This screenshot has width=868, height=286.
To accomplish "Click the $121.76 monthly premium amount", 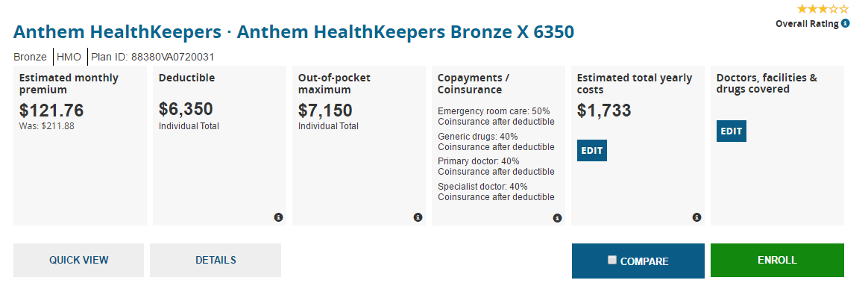I will 51,111.
